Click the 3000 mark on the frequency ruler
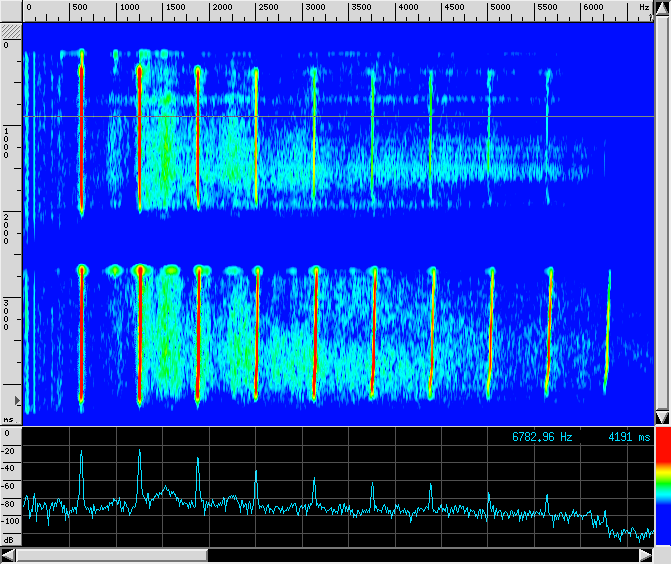This screenshot has height=564, width=671. click(315, 8)
